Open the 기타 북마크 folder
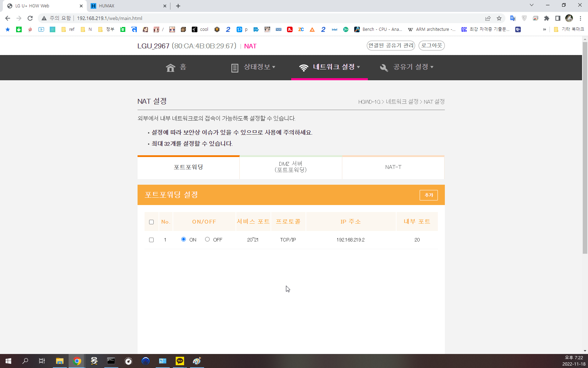This screenshot has height=368, width=588. point(569,29)
